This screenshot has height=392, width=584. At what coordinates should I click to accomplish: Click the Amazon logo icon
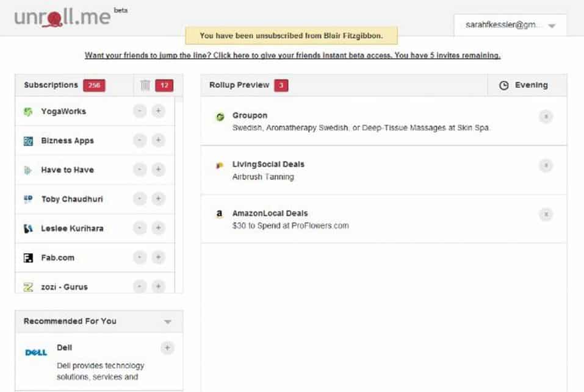(x=219, y=213)
